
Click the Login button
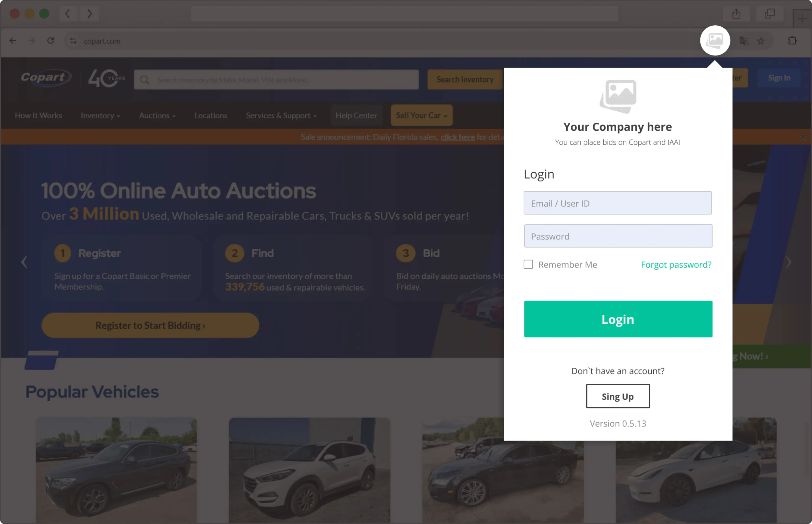[618, 319]
